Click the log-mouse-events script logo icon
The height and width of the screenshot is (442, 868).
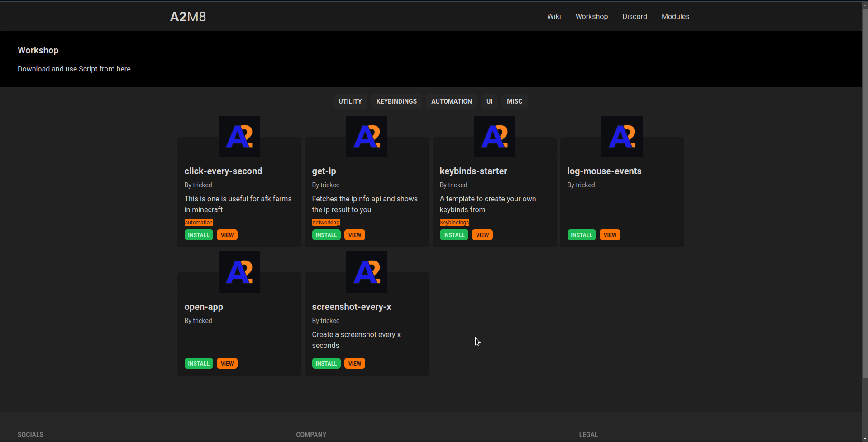(x=622, y=136)
